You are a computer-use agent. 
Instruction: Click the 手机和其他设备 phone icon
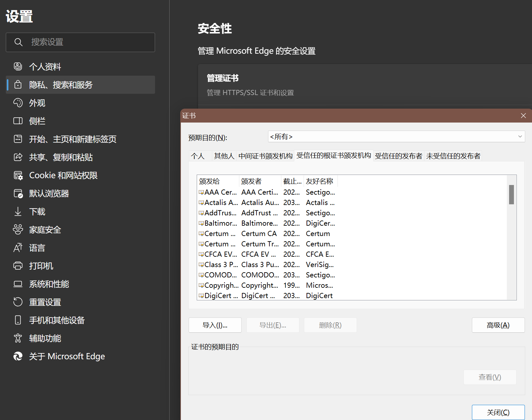click(x=18, y=320)
